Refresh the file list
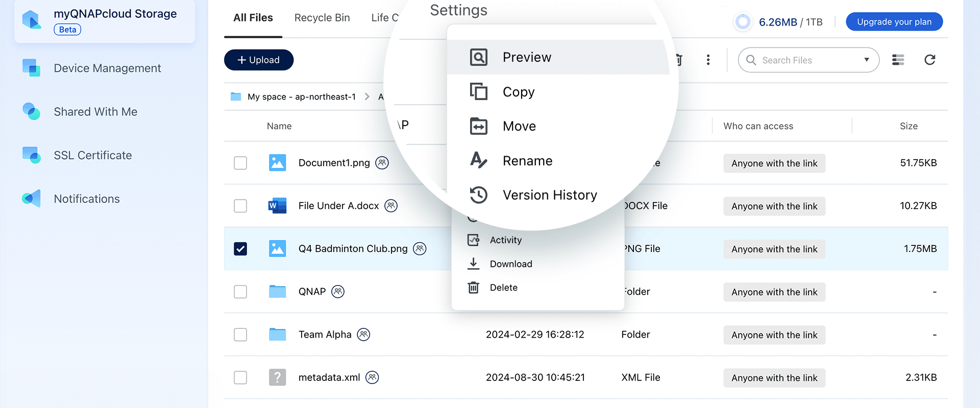 click(930, 60)
